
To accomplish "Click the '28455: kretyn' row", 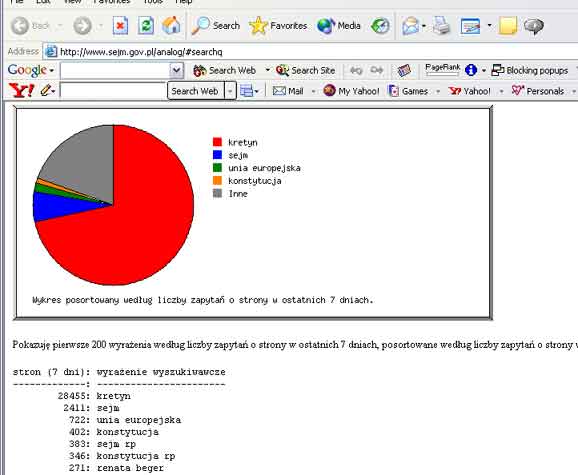I will coord(94,396).
